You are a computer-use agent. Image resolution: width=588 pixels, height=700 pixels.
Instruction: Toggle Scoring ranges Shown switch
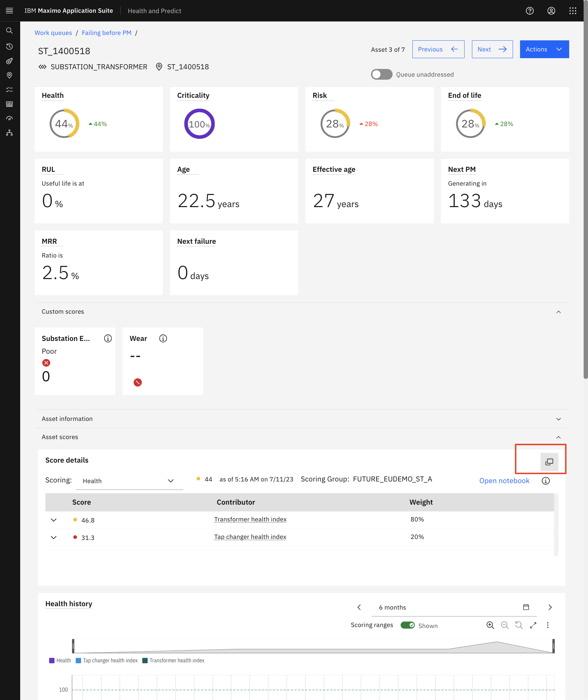click(x=408, y=625)
